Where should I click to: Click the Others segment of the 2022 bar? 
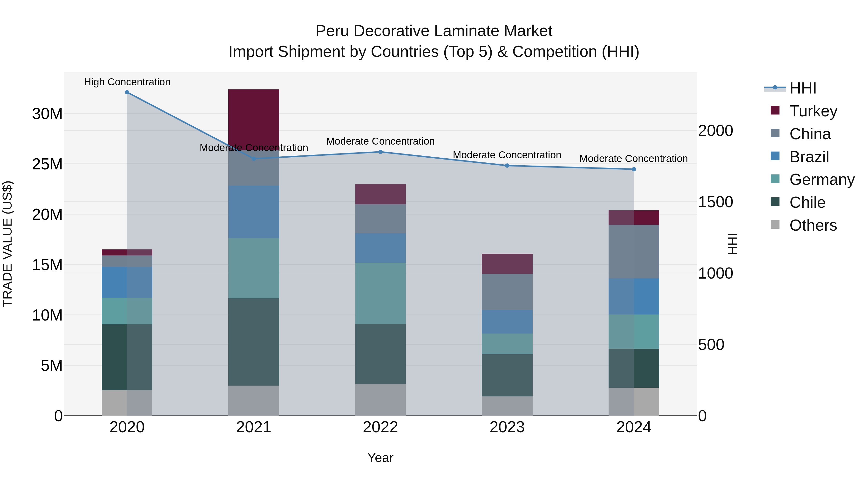380,400
